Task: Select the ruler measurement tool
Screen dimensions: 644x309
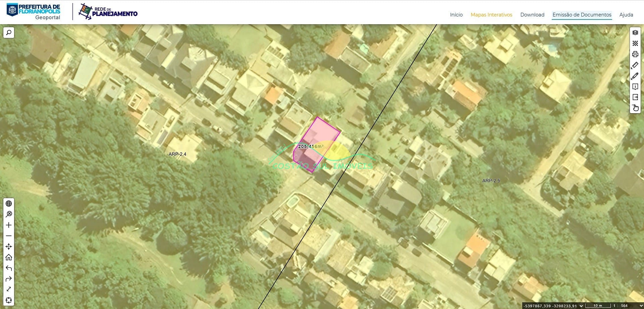Action: coord(635,65)
